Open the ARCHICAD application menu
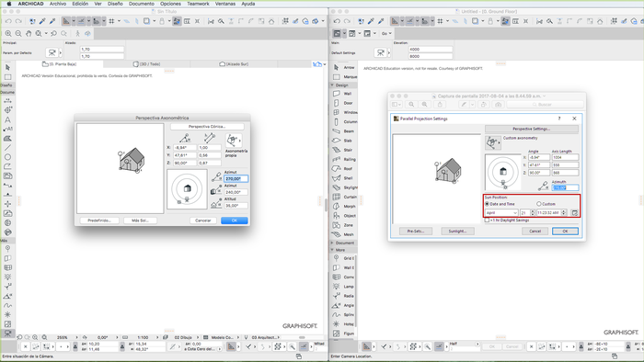 [30, 4]
